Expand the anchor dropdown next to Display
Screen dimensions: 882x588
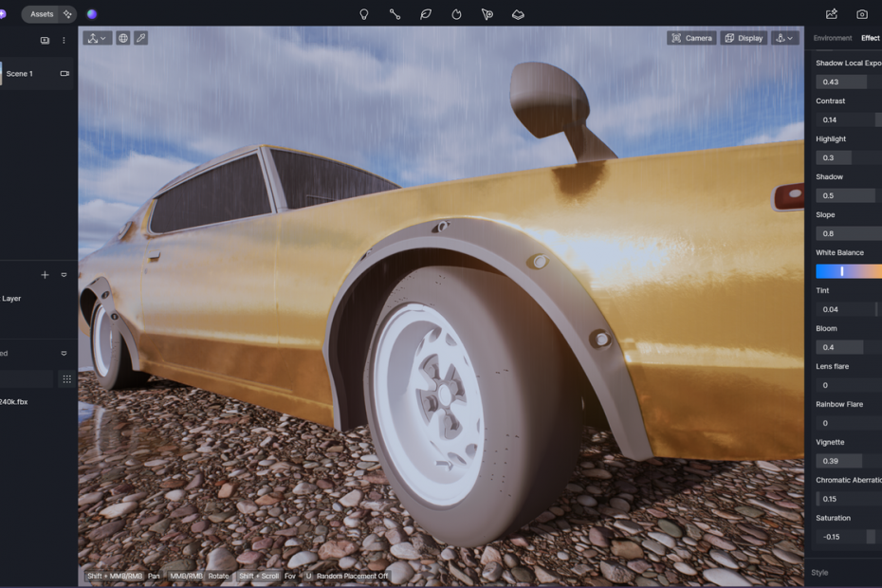(x=785, y=38)
